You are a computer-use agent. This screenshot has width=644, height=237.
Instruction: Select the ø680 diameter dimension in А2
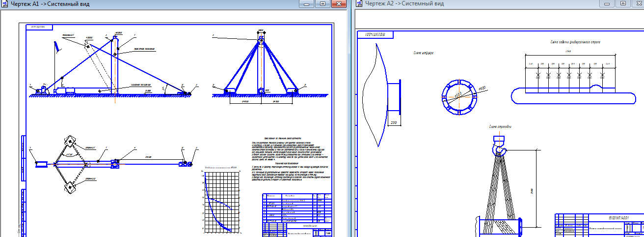pos(481,88)
